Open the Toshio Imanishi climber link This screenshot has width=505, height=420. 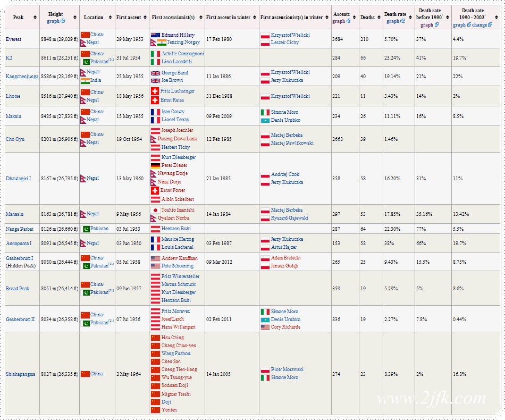coord(178,210)
